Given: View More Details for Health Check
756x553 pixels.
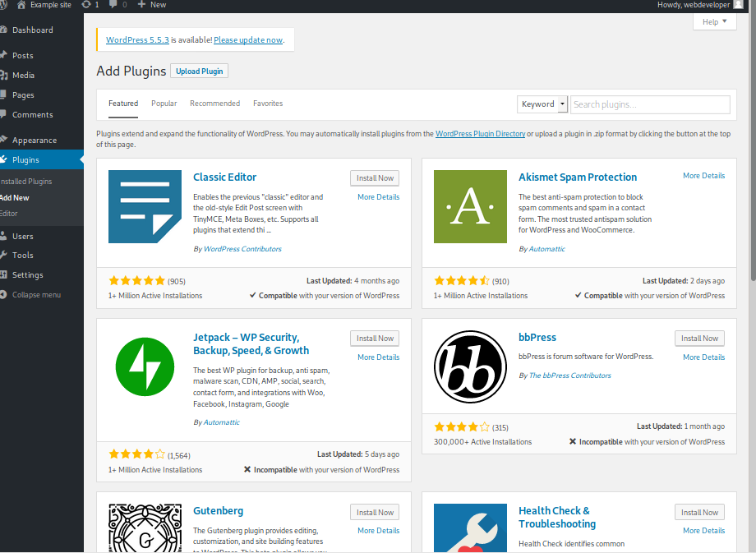Looking at the screenshot, I should pyautogui.click(x=704, y=530).
